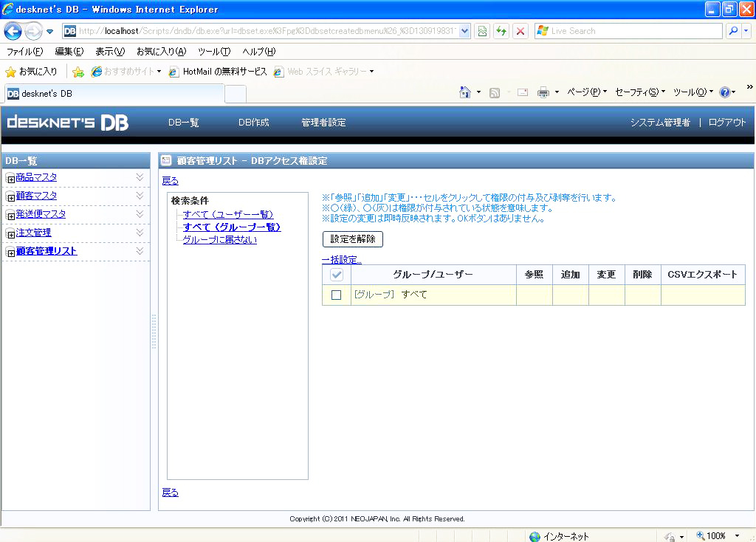Toggle the select-all checkbox in table header
This screenshot has height=542, width=756.
337,275
